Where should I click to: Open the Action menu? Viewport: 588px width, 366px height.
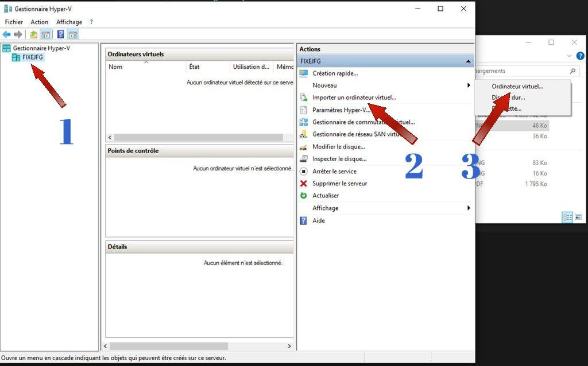click(x=40, y=22)
